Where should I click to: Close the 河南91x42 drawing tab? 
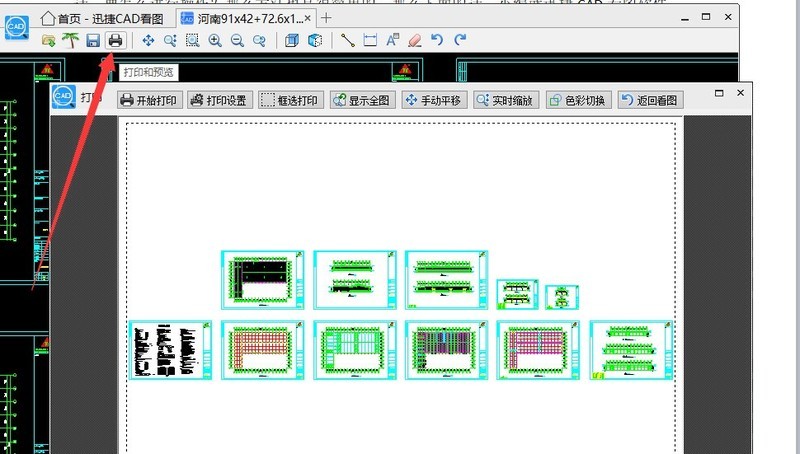pos(306,18)
